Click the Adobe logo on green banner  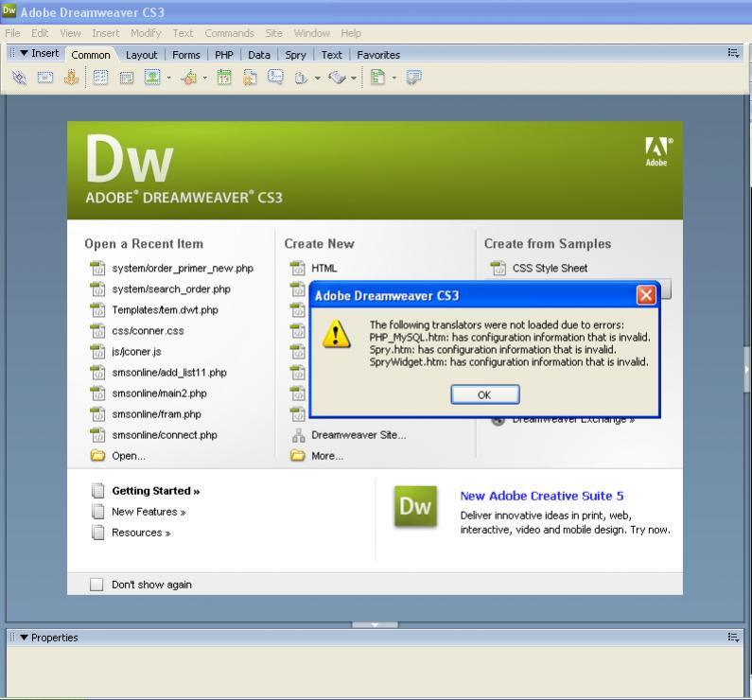tap(657, 151)
